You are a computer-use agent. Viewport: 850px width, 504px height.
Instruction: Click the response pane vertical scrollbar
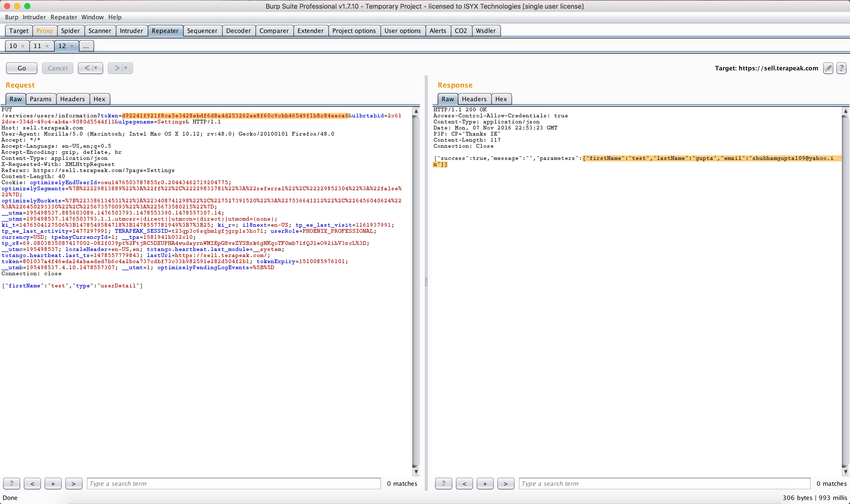tap(846, 291)
